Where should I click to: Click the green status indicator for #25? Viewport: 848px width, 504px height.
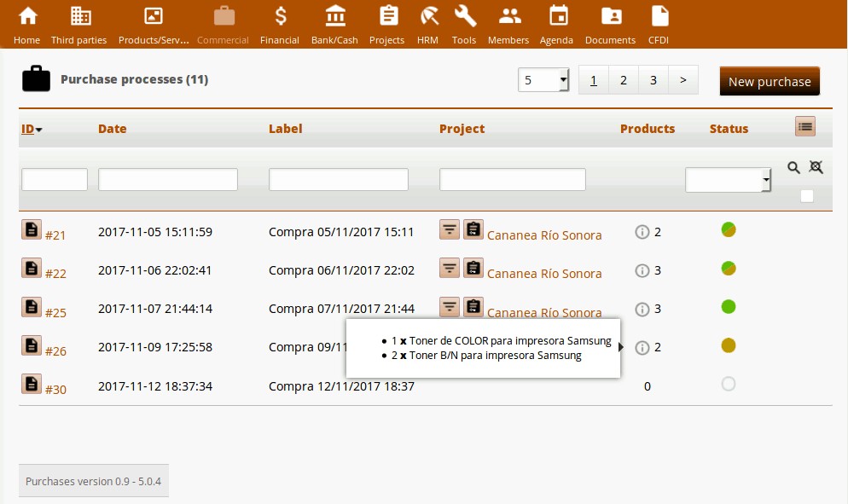(x=728, y=307)
